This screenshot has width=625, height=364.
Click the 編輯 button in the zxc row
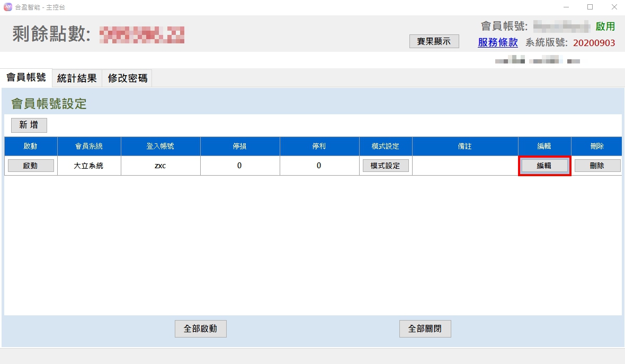coord(544,166)
